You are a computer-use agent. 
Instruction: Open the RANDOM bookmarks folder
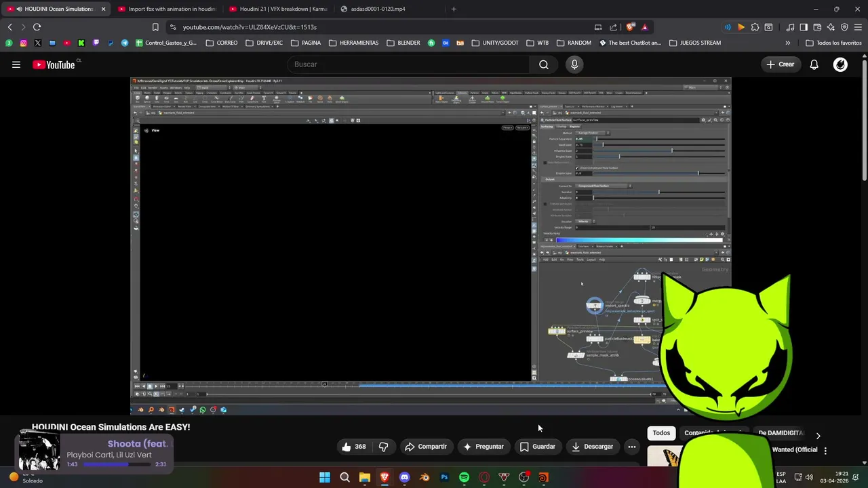pyautogui.click(x=574, y=43)
